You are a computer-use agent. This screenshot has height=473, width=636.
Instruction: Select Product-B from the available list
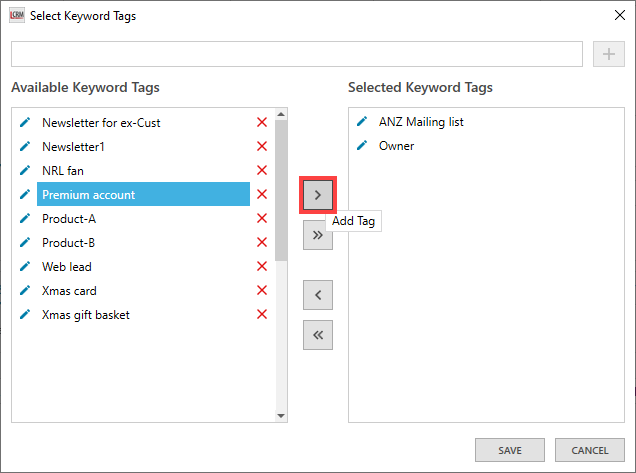pos(69,242)
